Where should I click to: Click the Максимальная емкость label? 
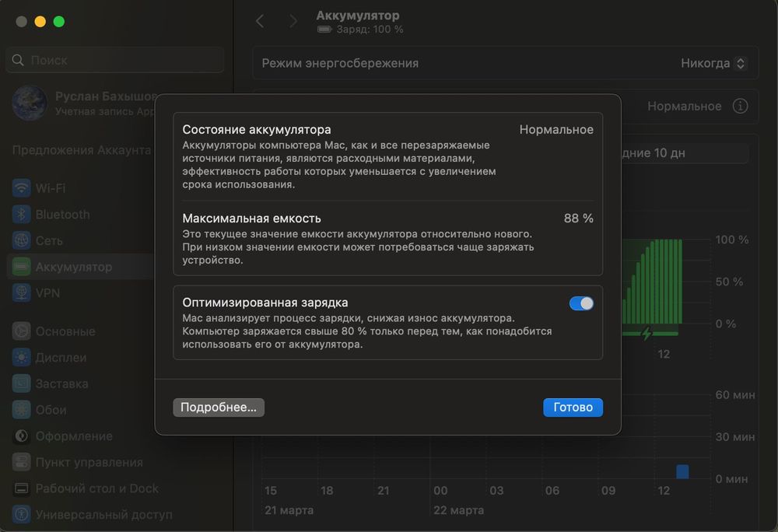pos(251,218)
